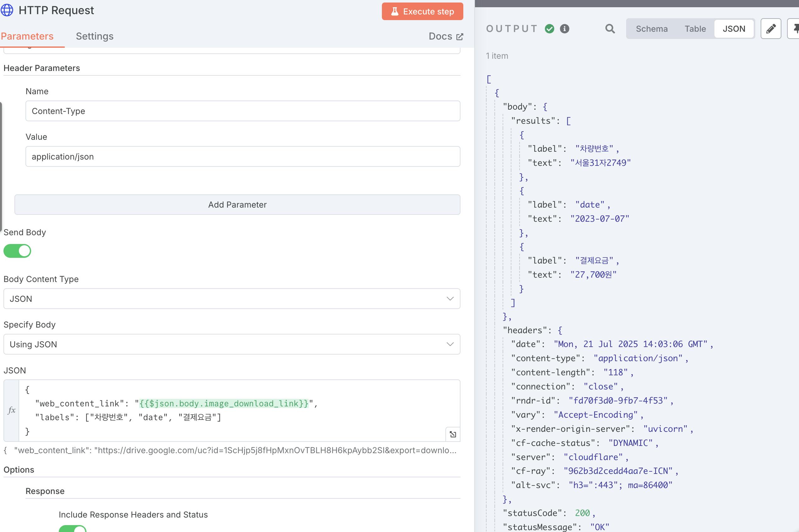Click the date header value Mon, 21 Jul 2025
The height and width of the screenshot is (532, 799).
pos(631,344)
